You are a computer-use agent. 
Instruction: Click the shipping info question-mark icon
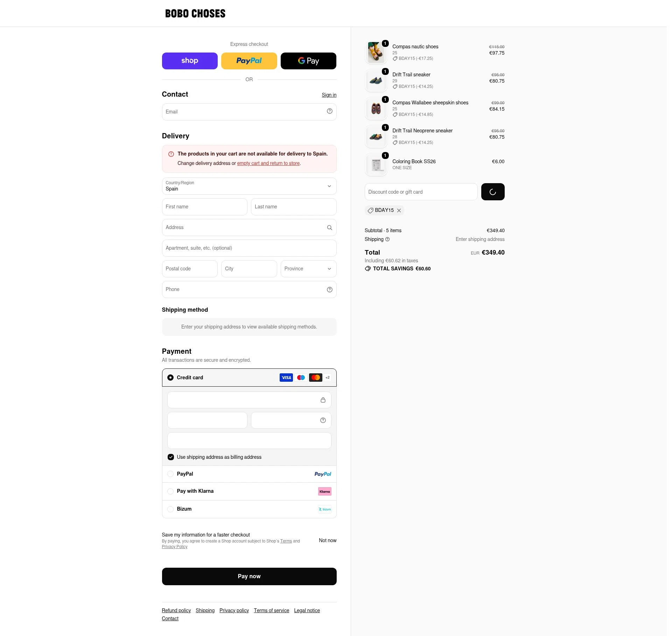tap(387, 240)
